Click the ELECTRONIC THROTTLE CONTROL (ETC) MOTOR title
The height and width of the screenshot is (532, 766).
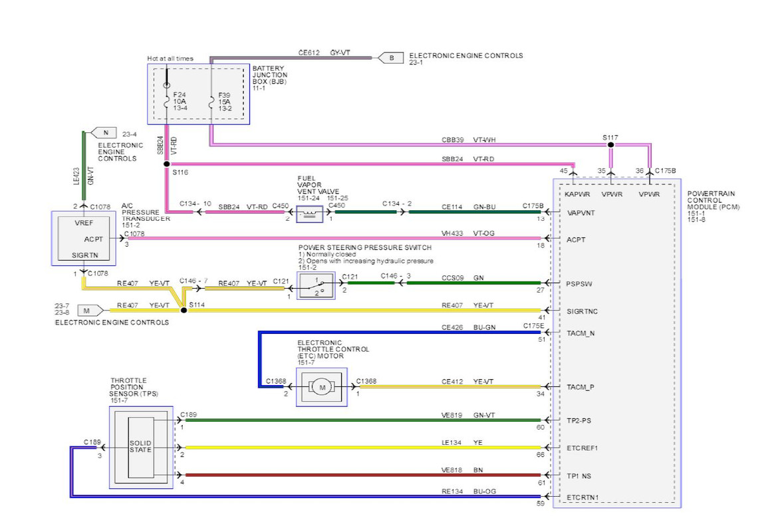click(333, 349)
